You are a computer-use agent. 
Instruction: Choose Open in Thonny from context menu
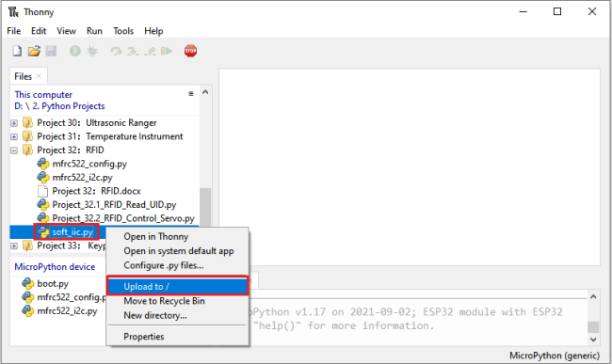[x=178, y=237]
